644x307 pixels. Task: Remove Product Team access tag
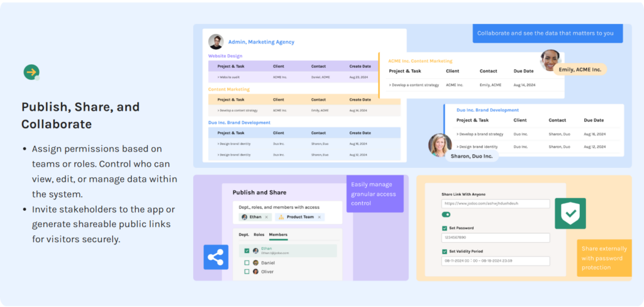tap(319, 217)
